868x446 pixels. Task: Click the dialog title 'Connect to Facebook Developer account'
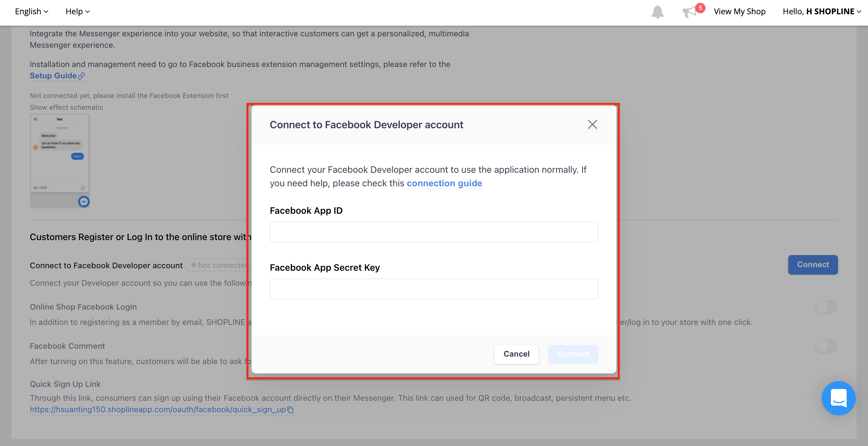(x=366, y=125)
